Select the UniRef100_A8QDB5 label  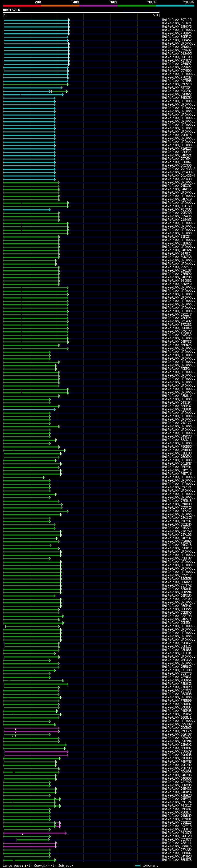(177, 447)
